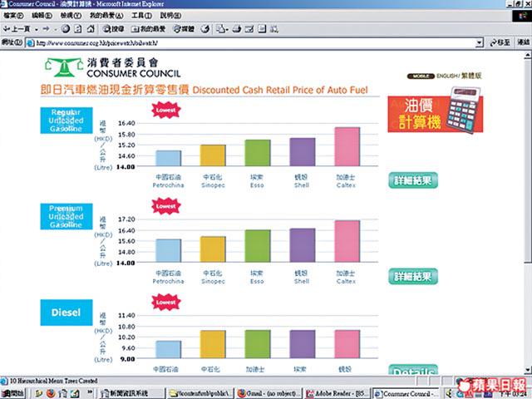Switch language via ENGLISH link
Image resolution: width=532 pixels, height=399 pixels.
pos(447,76)
